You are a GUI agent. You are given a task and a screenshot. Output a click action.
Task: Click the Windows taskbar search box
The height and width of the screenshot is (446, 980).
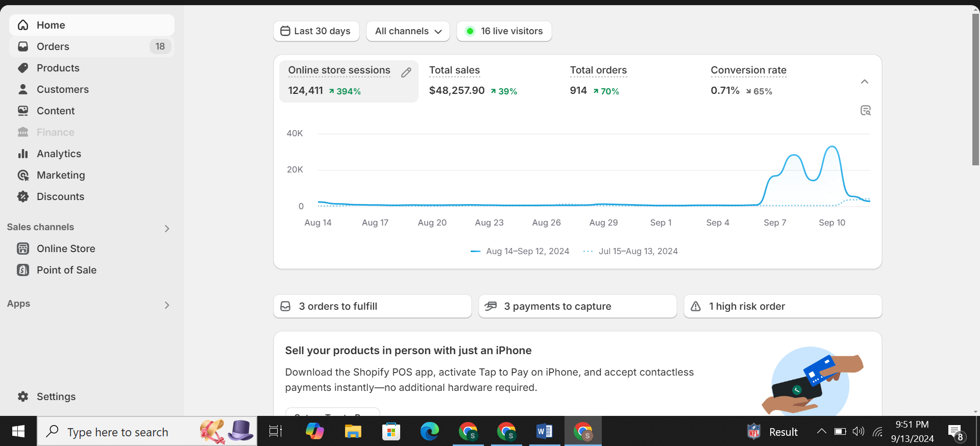147,432
